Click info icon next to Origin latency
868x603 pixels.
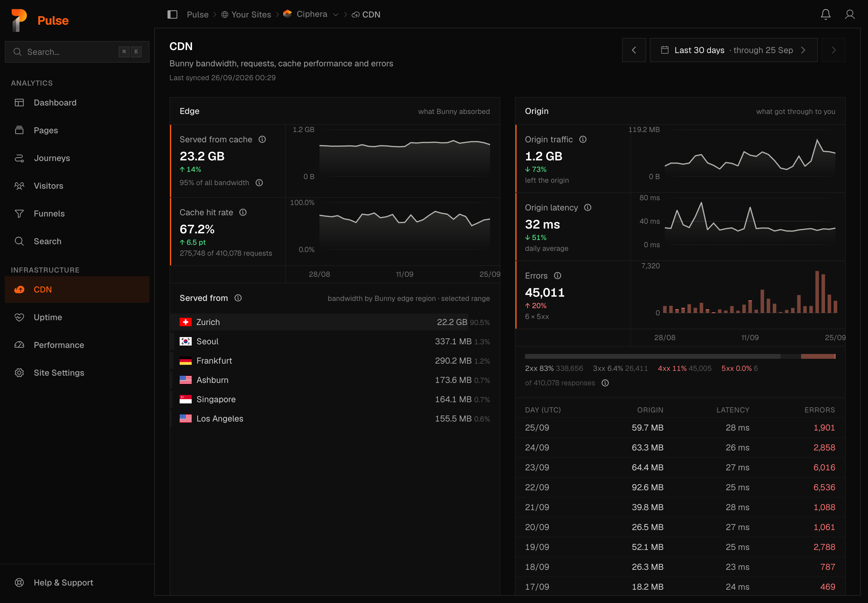[x=588, y=207]
